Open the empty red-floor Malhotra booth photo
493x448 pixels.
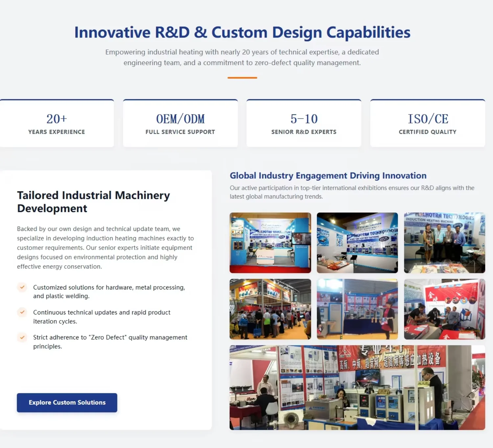tap(270, 243)
